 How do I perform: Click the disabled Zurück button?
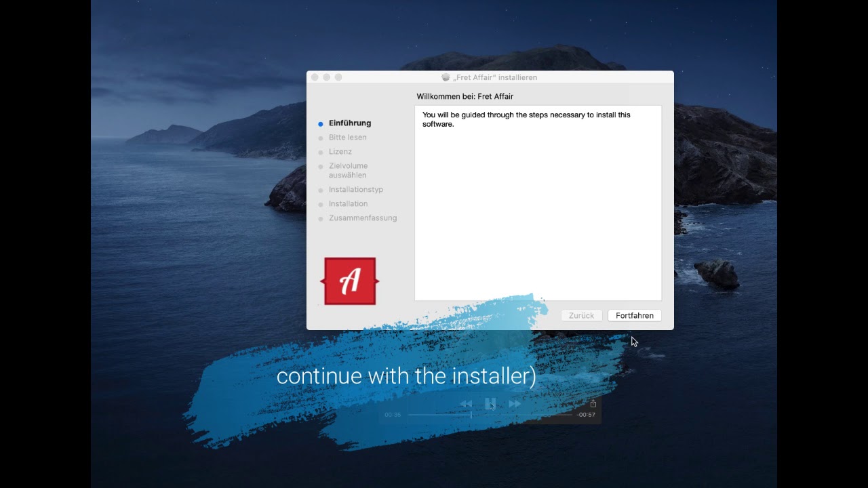581,316
